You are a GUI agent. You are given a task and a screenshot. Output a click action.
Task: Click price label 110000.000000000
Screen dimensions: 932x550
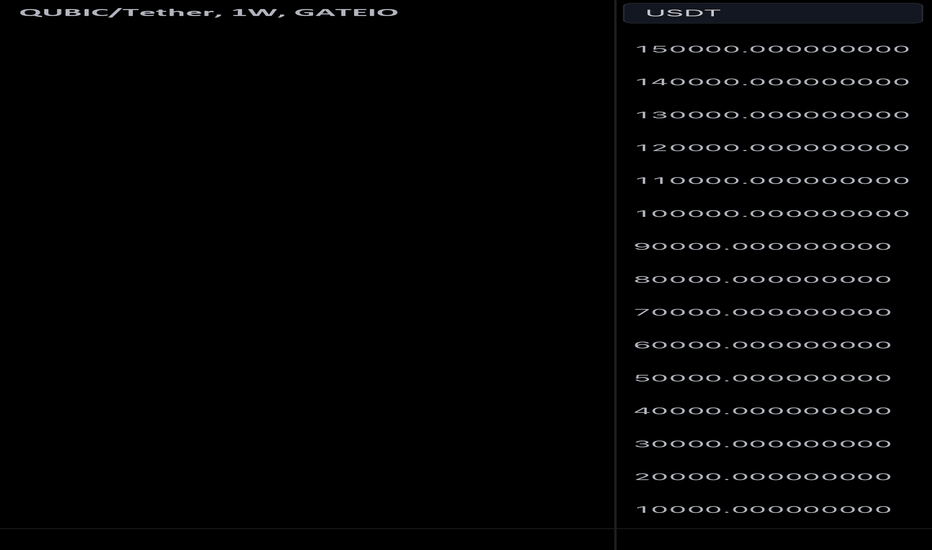pyautogui.click(x=773, y=181)
